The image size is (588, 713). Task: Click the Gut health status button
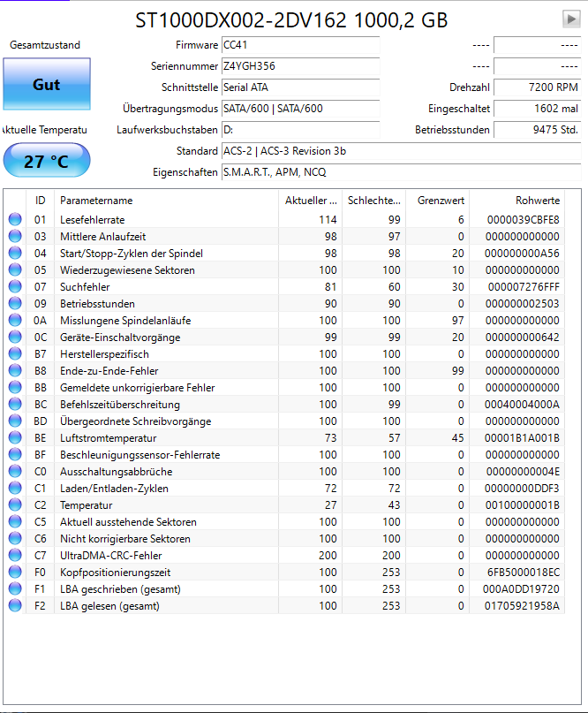pyautogui.click(x=47, y=84)
